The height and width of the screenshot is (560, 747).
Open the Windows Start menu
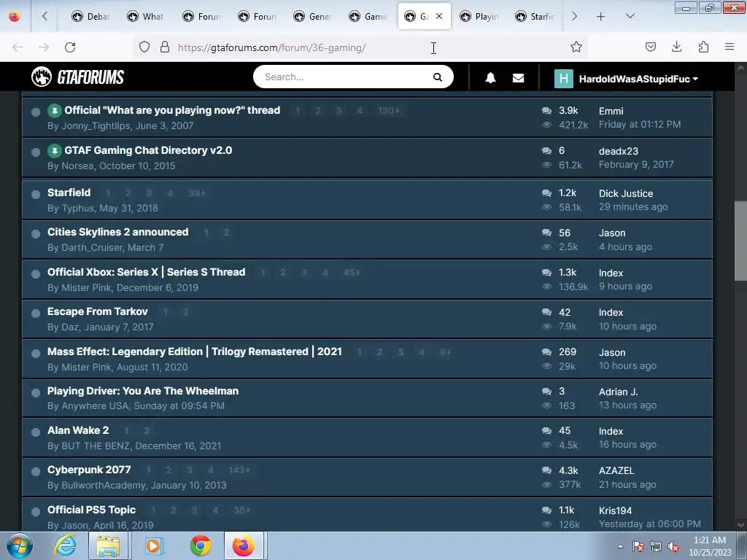[19, 545]
